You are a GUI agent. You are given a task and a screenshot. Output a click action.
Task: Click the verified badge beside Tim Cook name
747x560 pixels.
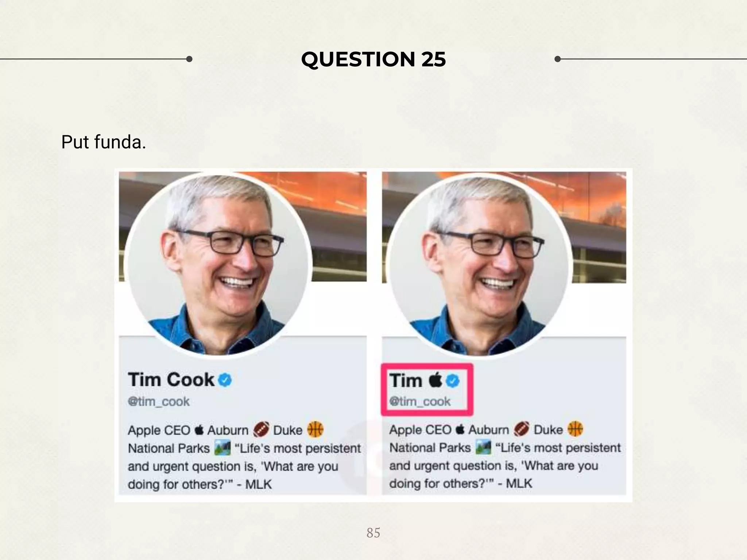pos(225,380)
